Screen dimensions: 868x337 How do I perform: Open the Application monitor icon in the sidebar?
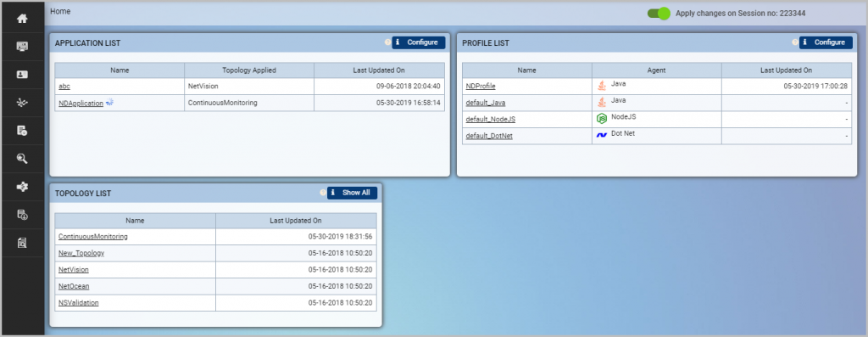click(x=22, y=47)
